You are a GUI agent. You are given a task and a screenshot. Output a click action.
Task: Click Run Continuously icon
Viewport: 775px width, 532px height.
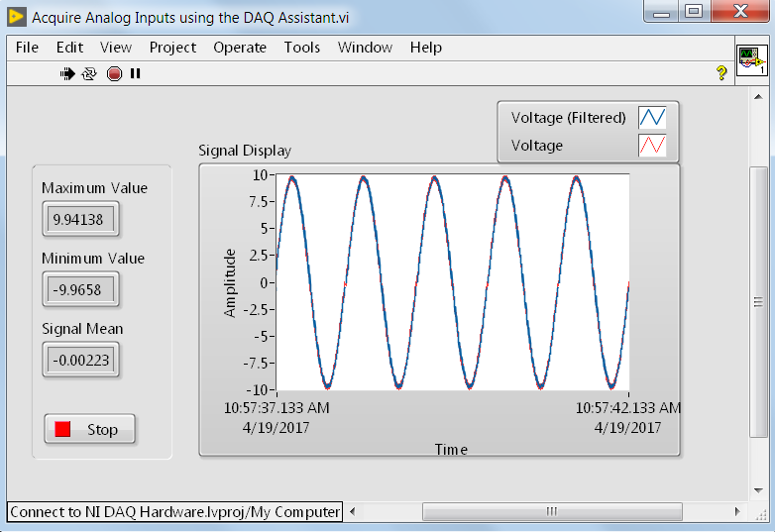coord(89,73)
